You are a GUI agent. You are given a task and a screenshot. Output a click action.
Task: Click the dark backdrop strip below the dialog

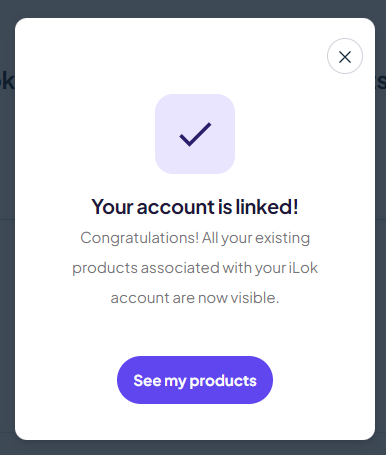coord(193,448)
